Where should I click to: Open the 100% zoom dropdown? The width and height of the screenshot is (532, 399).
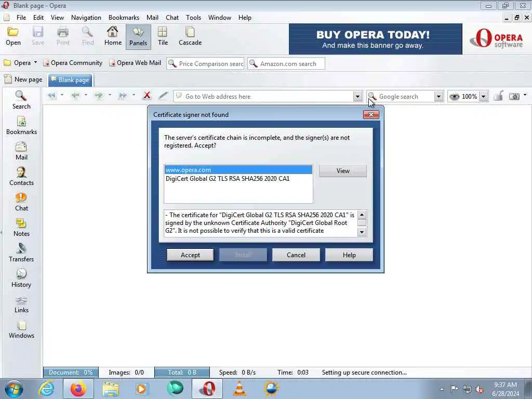pos(484,97)
